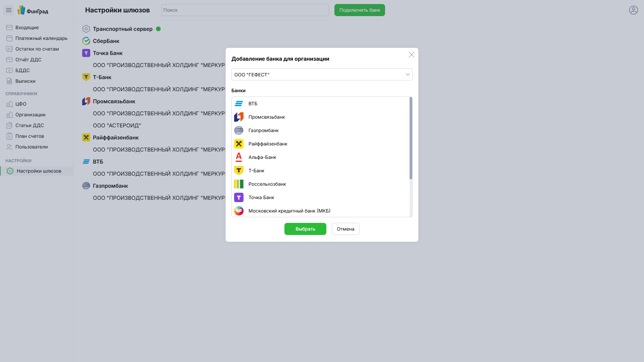This screenshot has width=644, height=362.
Task: Select Точка Банк in the bank list
Action: coord(261,197)
